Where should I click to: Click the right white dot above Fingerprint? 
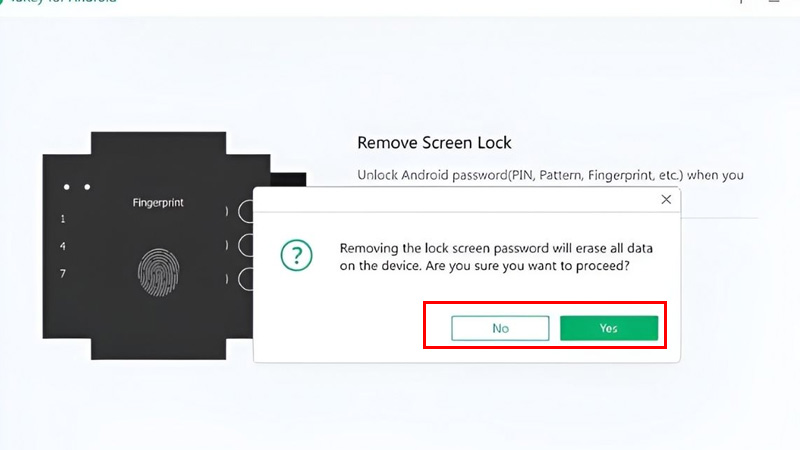(x=87, y=187)
